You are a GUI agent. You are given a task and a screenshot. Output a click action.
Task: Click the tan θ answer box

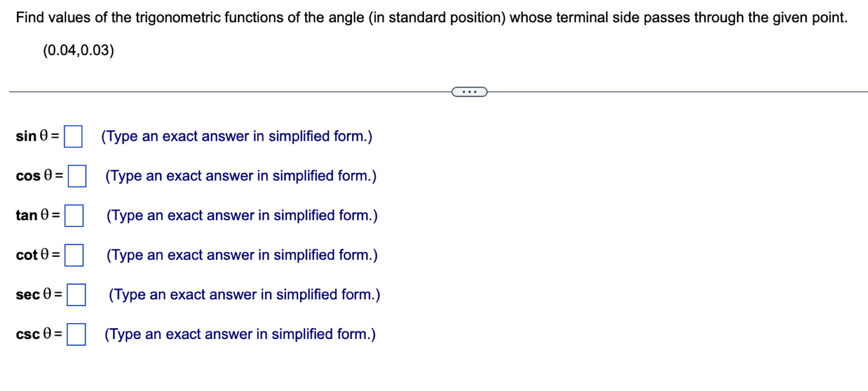click(74, 216)
